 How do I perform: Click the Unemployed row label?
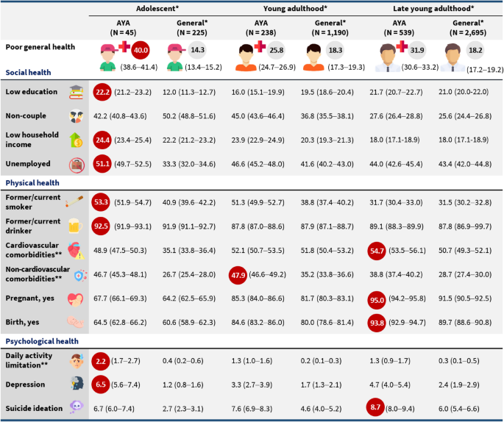[28, 164]
